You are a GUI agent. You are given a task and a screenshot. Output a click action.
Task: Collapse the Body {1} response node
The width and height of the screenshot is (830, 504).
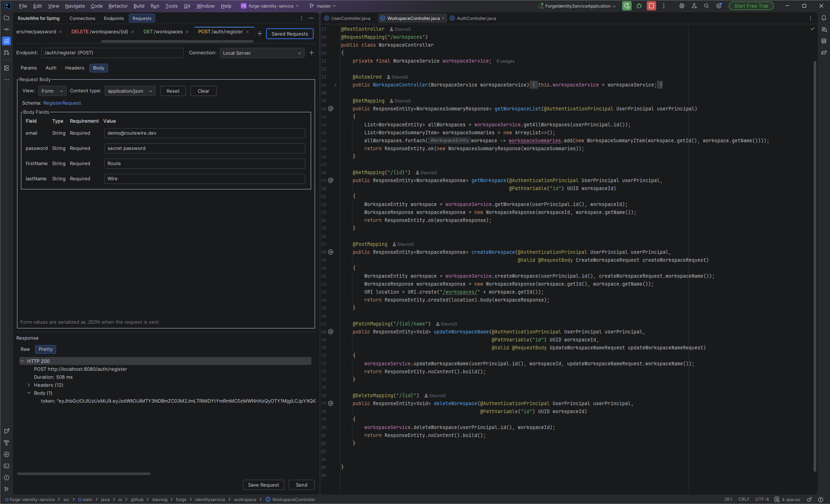[x=29, y=393]
